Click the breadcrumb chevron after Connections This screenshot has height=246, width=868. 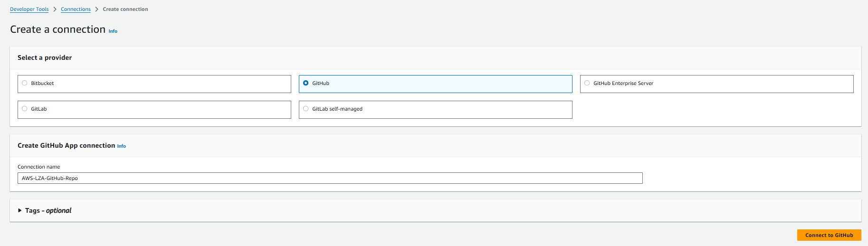tap(97, 9)
